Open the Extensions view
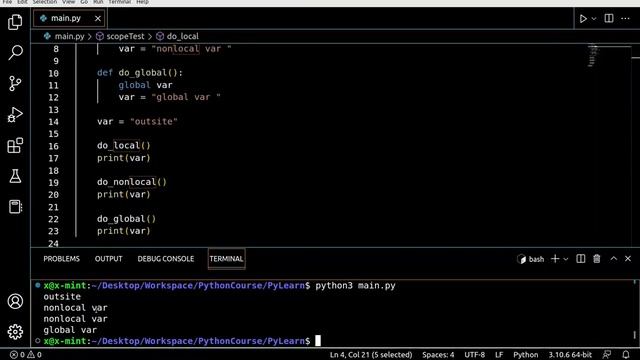 point(15,145)
